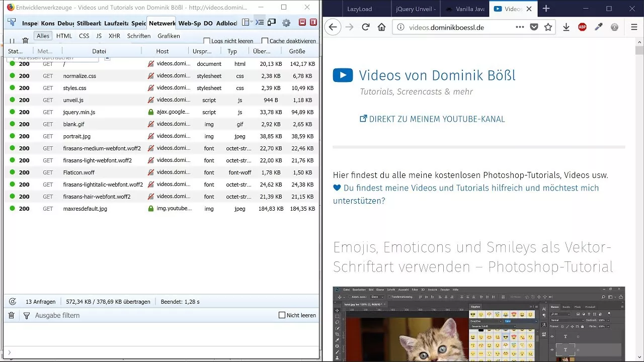Image resolution: width=644 pixels, height=362 pixels.
Task: Select the jQuery Unveil browser tab
Action: tap(416, 9)
